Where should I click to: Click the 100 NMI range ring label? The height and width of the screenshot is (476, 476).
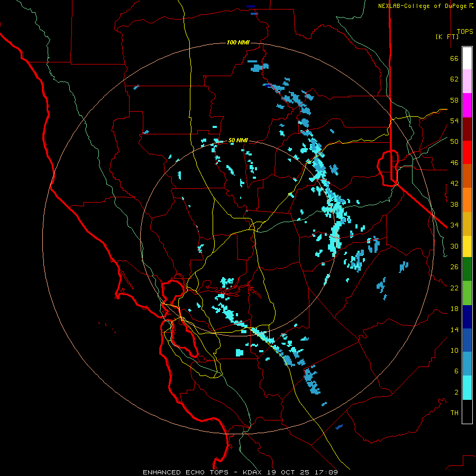(x=238, y=42)
